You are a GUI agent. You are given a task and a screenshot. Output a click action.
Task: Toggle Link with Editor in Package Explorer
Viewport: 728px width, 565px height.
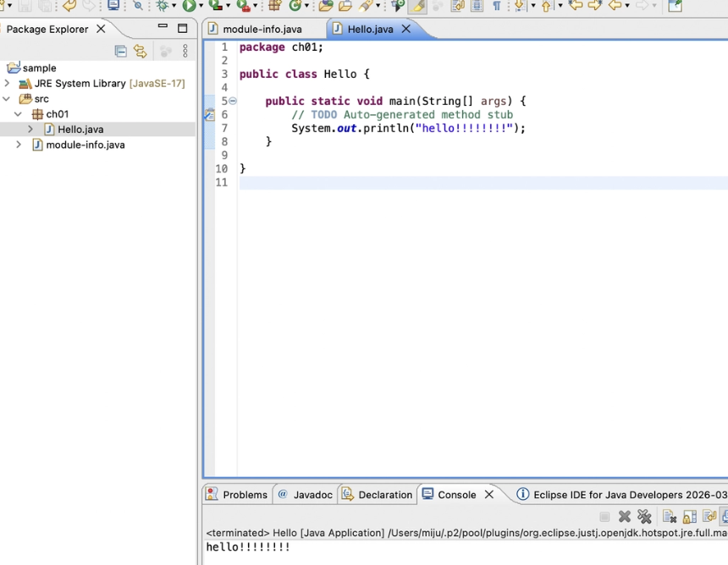[141, 51]
